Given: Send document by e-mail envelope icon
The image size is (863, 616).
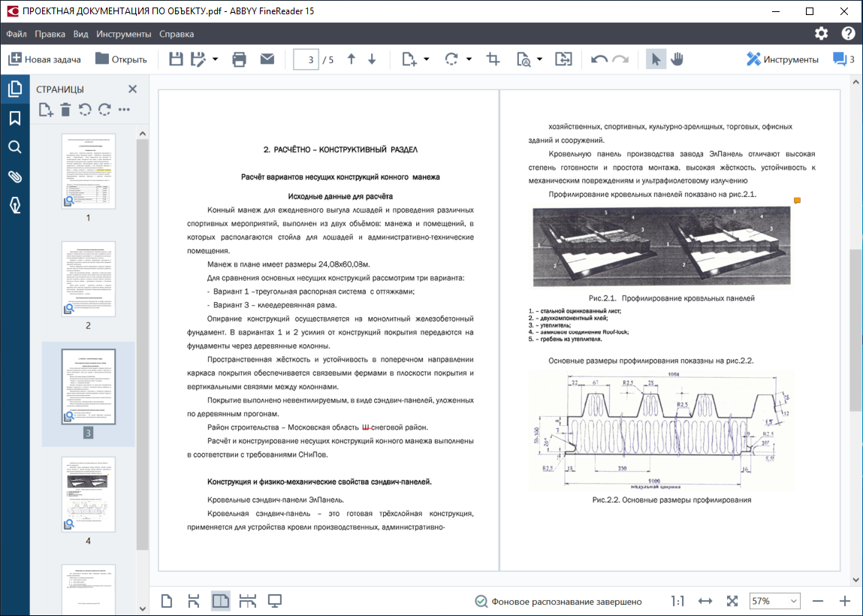Looking at the screenshot, I should tap(267, 59).
